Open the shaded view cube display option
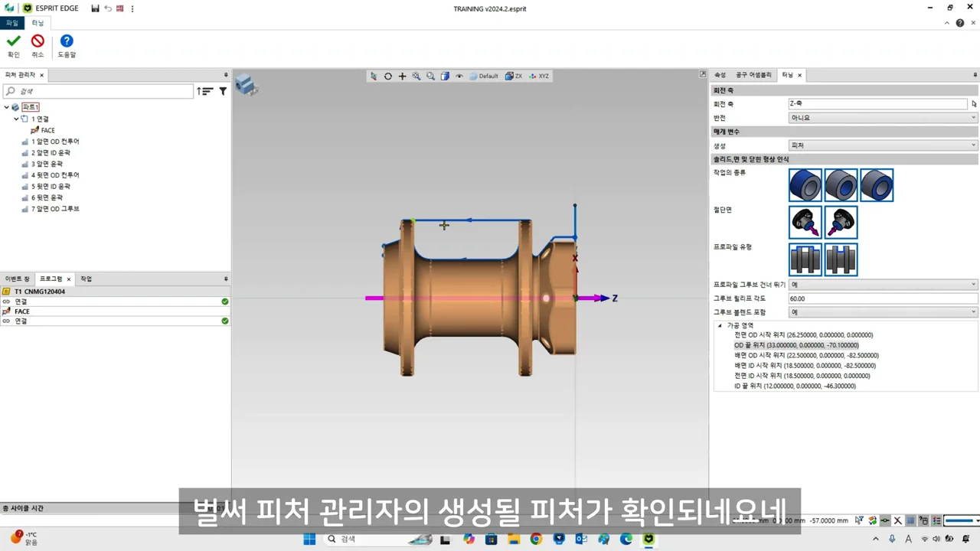 coord(445,76)
